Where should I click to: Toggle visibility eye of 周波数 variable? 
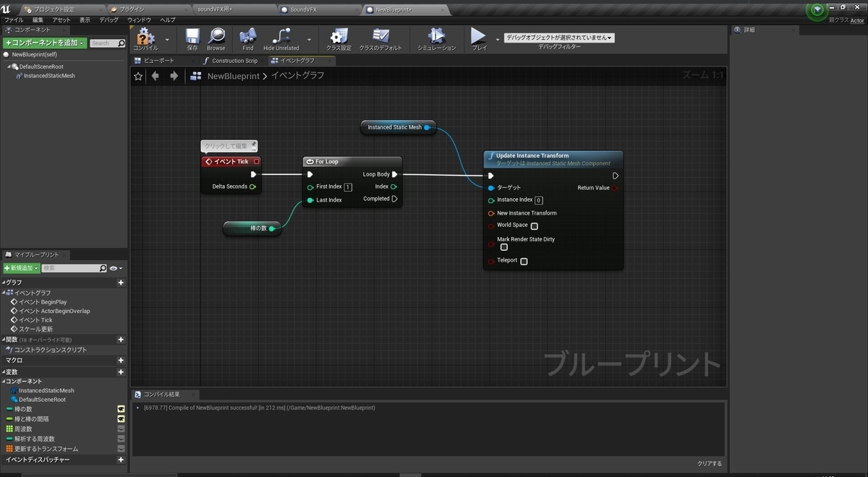[121, 429]
